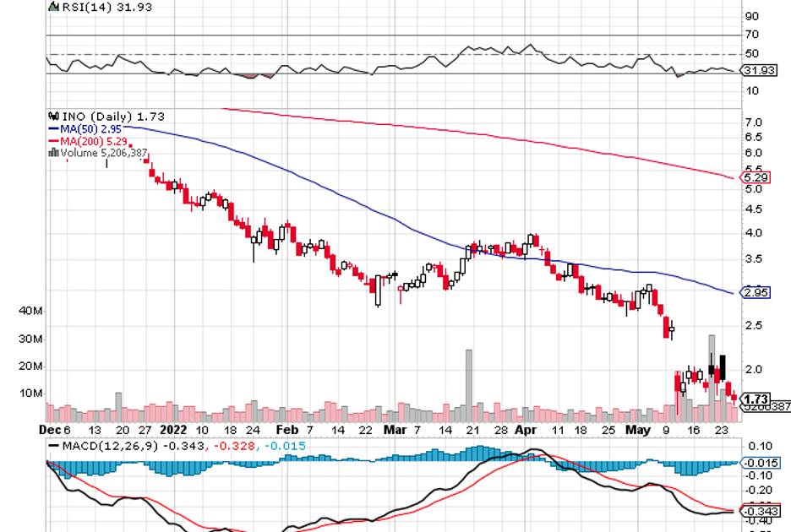Image resolution: width=791 pixels, height=532 pixels.
Task: Click the blue MA(50) legend line
Action: click(52, 128)
